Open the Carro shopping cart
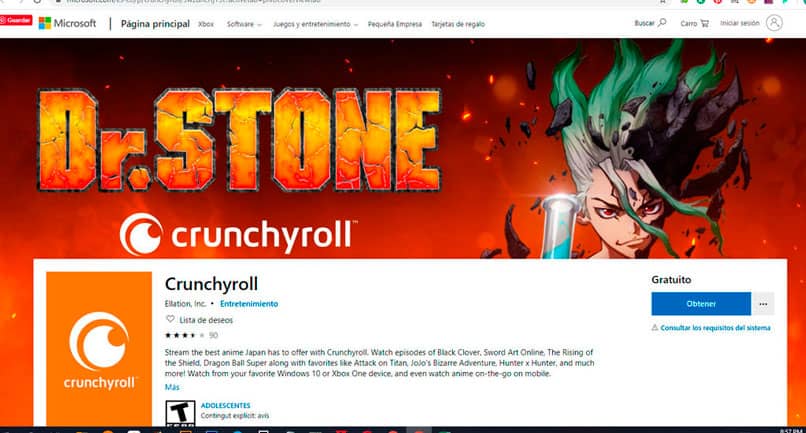Image resolution: width=806 pixels, height=433 pixels. pos(694,24)
